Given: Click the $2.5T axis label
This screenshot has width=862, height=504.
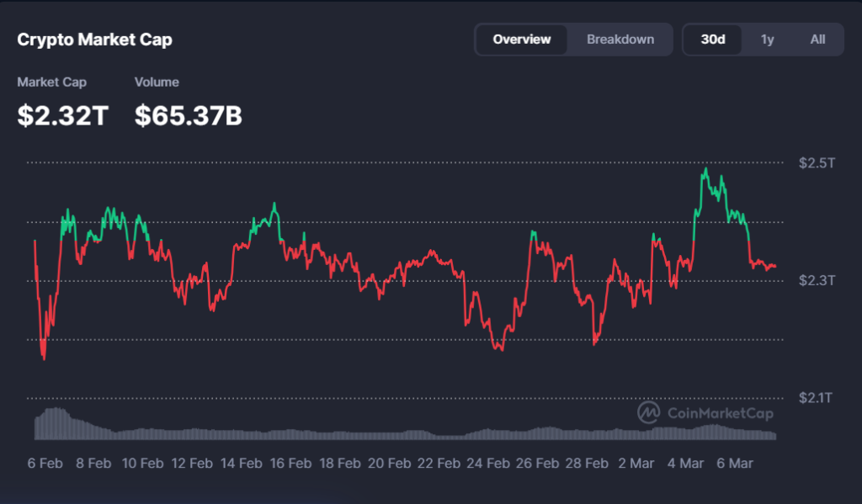Looking at the screenshot, I should pos(817,162).
